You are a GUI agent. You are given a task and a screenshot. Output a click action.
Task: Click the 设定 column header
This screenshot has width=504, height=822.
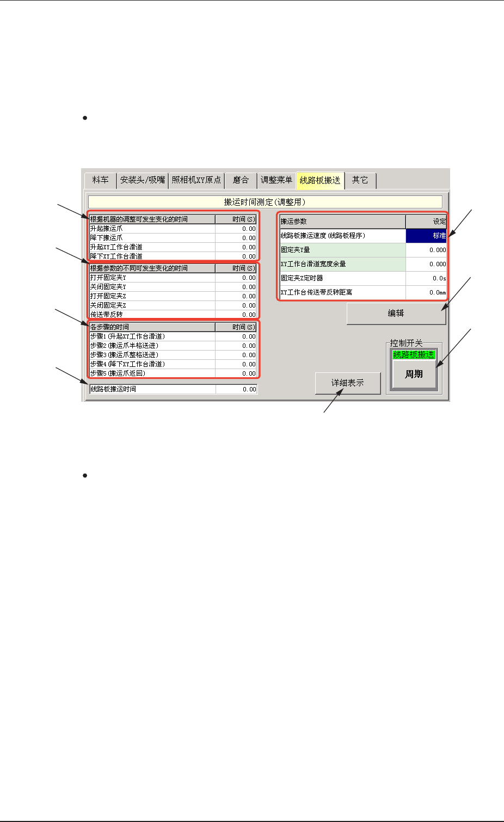tap(426, 222)
